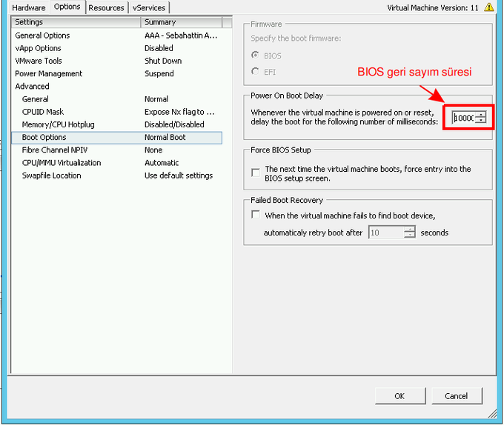The height and width of the screenshot is (425, 504).
Task: Click the 'None' summary value
Action: tap(153, 150)
